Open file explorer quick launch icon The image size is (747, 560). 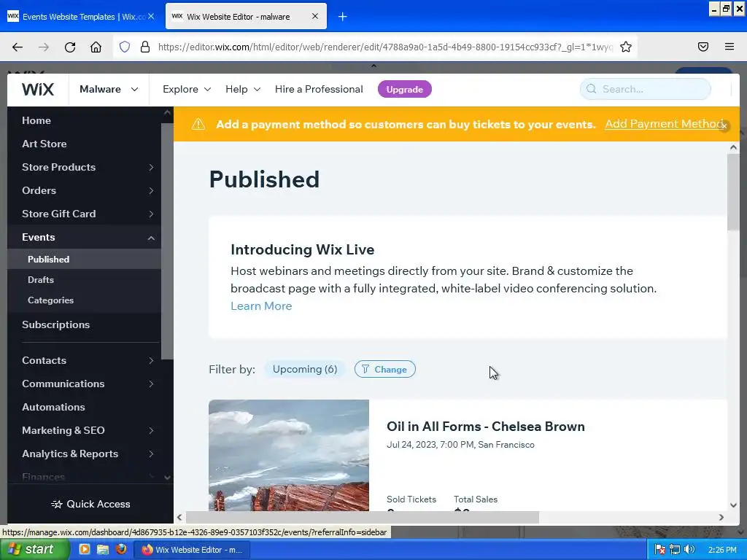click(x=102, y=549)
